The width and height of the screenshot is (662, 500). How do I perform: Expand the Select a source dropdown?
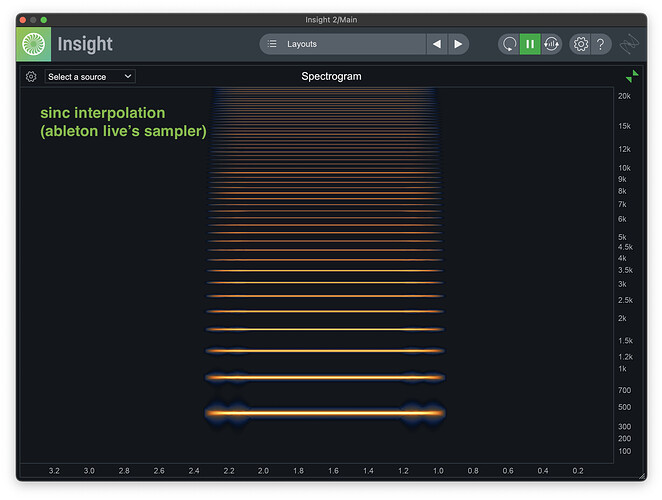(90, 77)
